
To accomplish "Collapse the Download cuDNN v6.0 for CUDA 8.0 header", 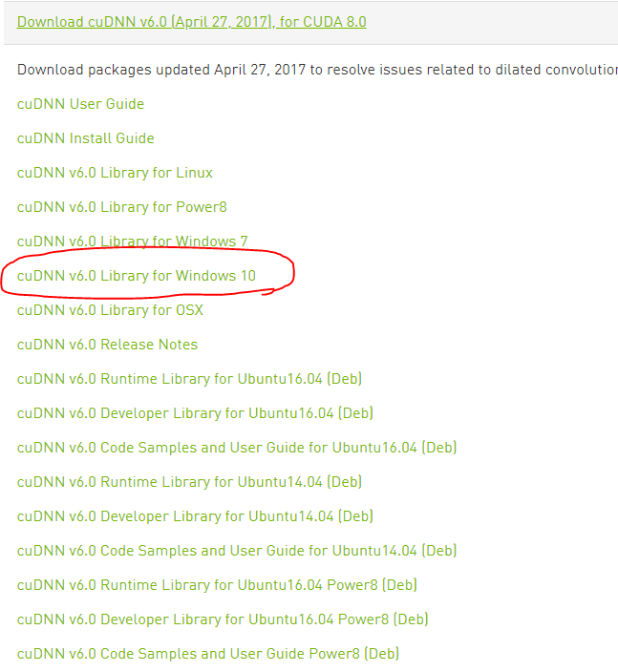I will coord(192,22).
